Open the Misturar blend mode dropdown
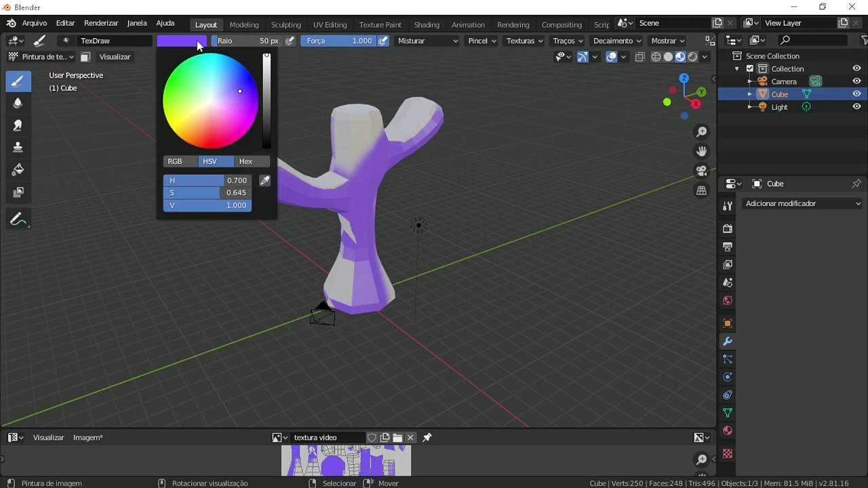This screenshot has width=868, height=488. (428, 41)
